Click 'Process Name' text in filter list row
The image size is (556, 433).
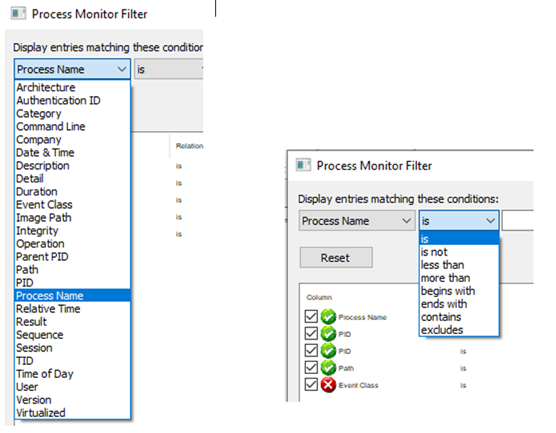(362, 317)
